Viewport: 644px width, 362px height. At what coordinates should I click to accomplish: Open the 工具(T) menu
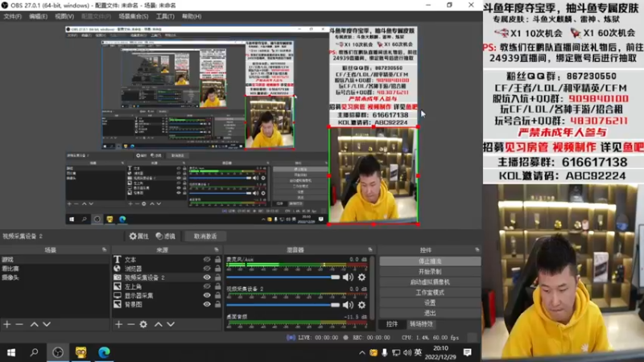(165, 16)
